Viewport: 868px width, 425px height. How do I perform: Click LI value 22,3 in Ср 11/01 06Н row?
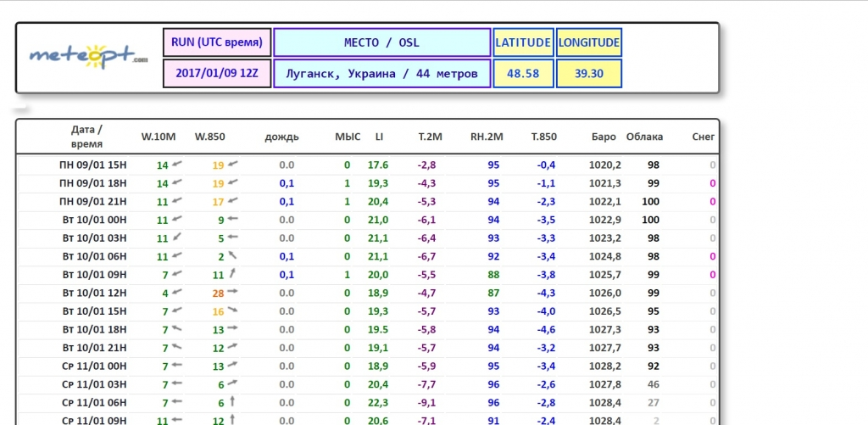coord(378,403)
